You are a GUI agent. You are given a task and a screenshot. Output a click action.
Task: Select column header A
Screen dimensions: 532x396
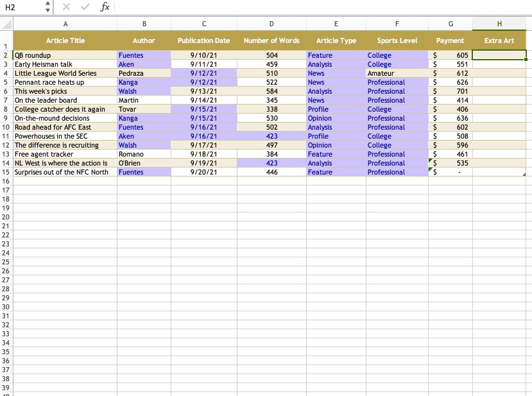65,24
